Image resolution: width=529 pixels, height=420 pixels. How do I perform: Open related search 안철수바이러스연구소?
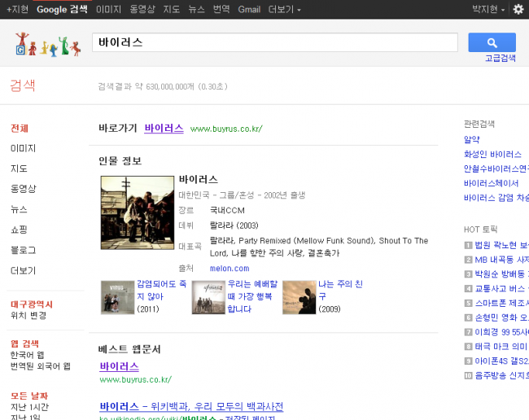coord(496,168)
